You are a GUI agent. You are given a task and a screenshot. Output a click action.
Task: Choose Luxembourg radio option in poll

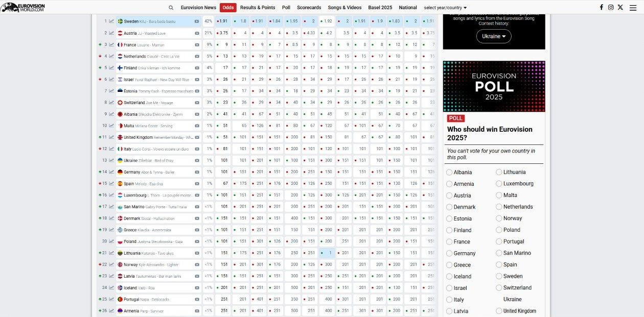(x=499, y=184)
